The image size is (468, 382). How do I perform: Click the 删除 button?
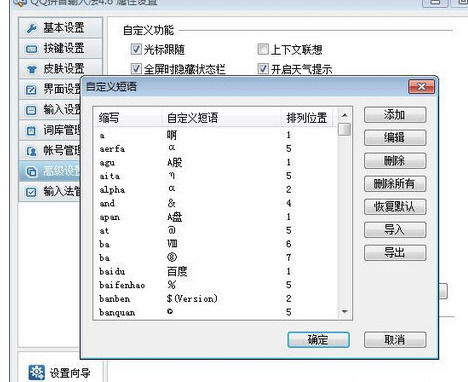(395, 161)
